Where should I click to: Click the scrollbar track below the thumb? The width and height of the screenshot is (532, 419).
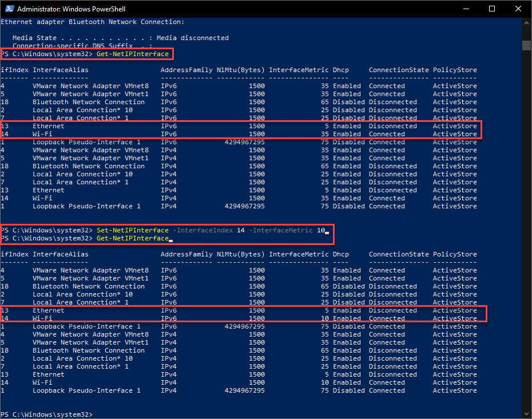526,230
